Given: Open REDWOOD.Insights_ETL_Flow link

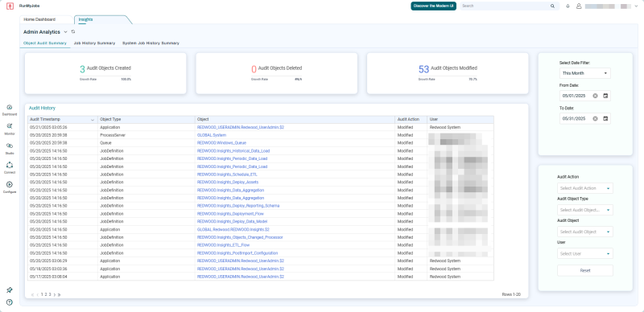Looking at the screenshot, I should click(224, 245).
